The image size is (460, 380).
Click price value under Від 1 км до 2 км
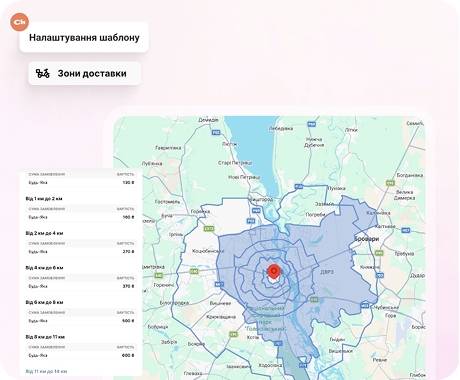(x=128, y=217)
